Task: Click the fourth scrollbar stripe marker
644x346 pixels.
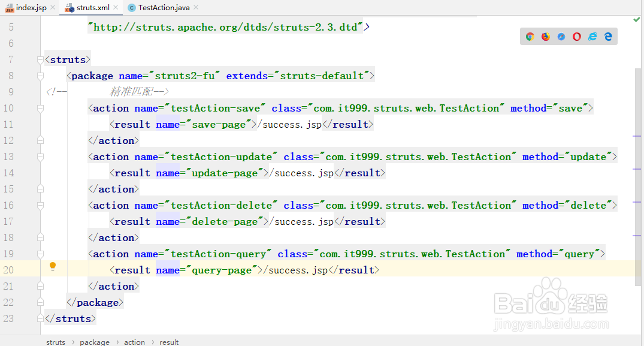Action: [637, 236]
